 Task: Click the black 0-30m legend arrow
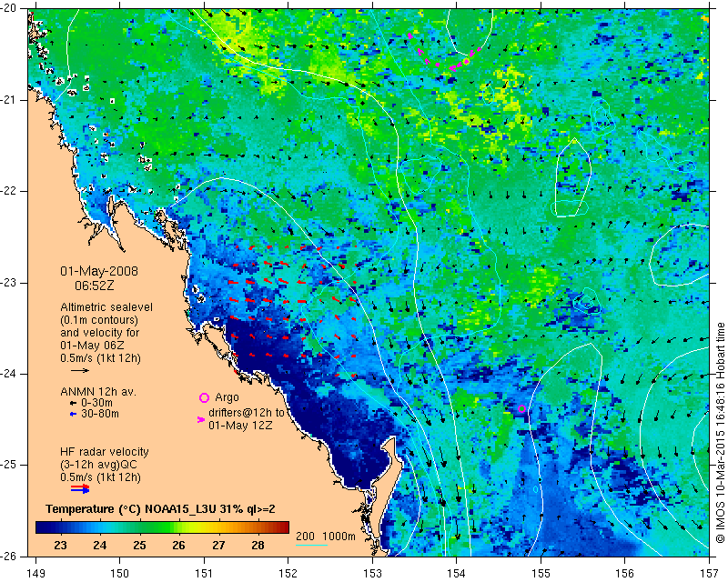pos(73,404)
